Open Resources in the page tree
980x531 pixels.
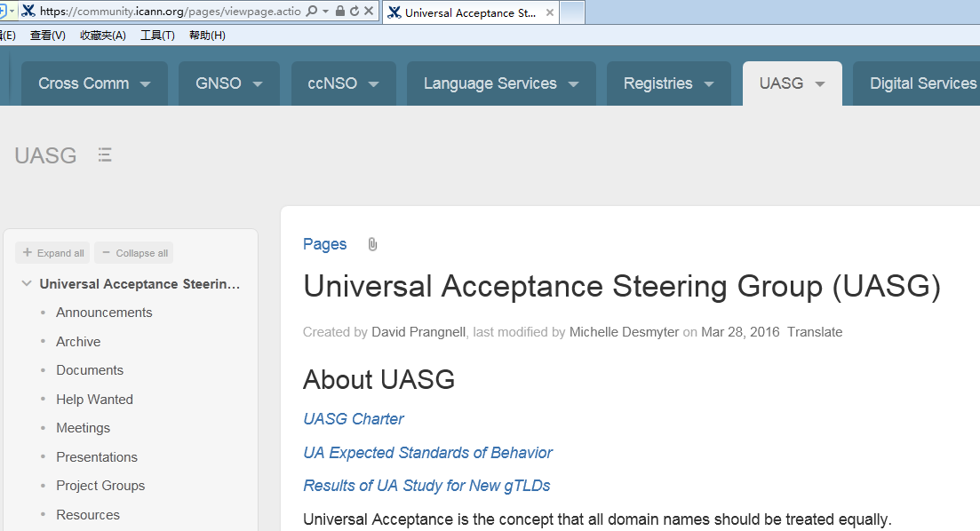coord(88,515)
